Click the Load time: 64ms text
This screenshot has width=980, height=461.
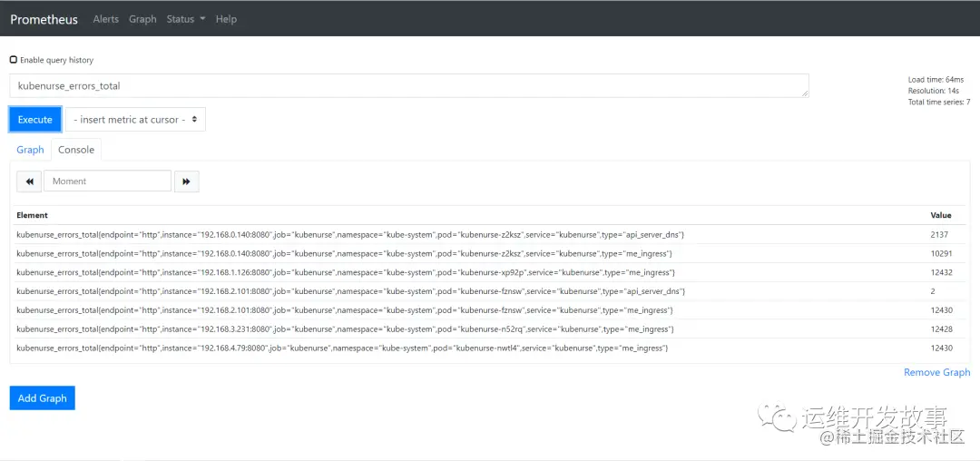(x=936, y=79)
